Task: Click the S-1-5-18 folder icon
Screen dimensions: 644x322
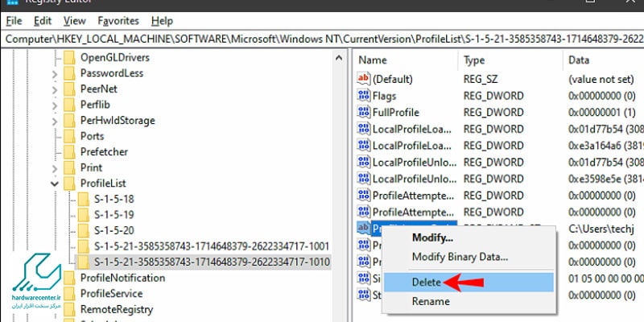Action: click(84, 199)
